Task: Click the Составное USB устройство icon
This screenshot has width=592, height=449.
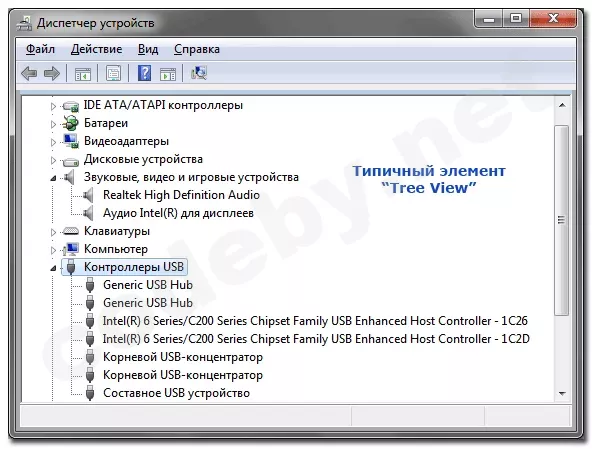Action: click(x=90, y=393)
